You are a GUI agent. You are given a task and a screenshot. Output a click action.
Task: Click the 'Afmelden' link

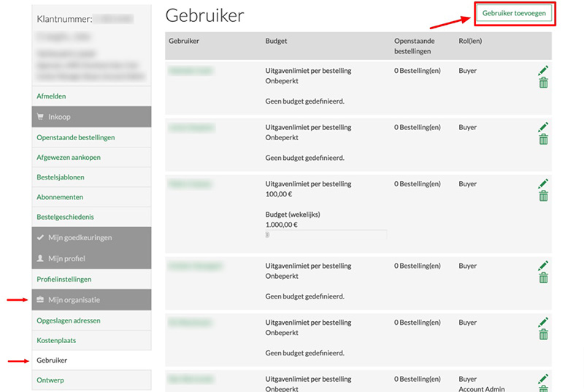51,96
